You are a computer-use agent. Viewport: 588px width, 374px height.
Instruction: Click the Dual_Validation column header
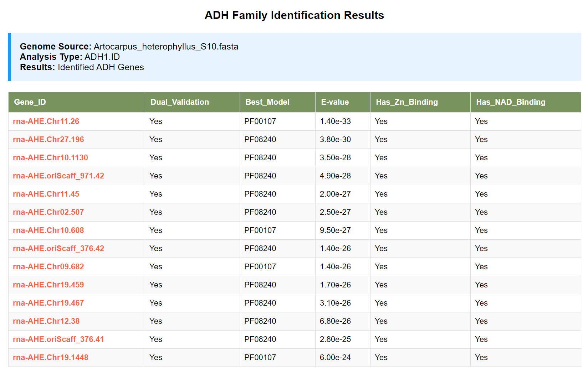[180, 102]
